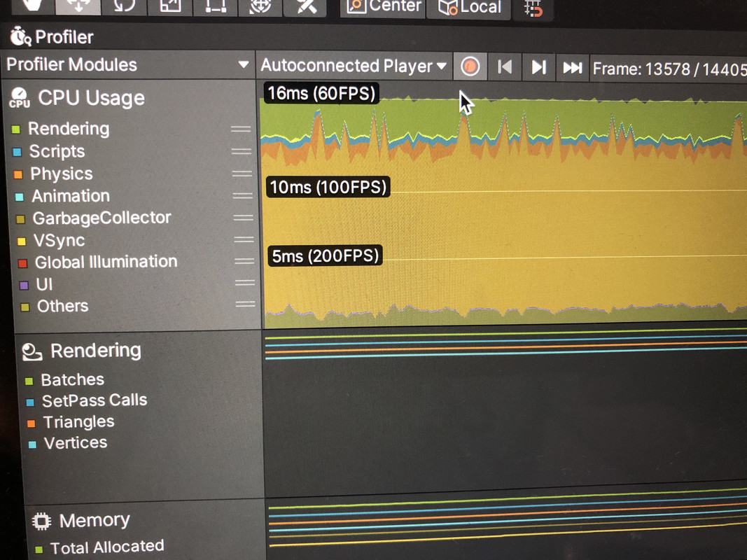747x560 pixels.
Task: Toggle the Others category swatch
Action: (x=25, y=307)
